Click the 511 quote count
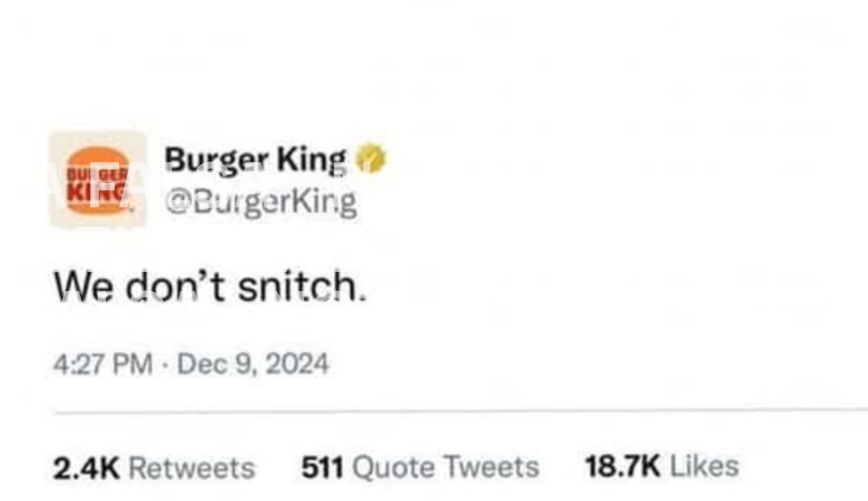Viewport: 868px width, 501px height. [x=322, y=467]
